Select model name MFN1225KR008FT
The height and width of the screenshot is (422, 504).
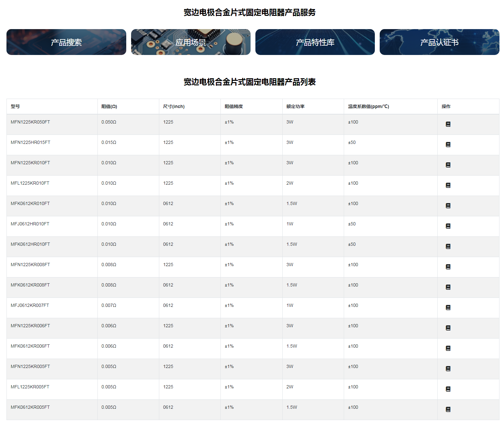coord(30,265)
